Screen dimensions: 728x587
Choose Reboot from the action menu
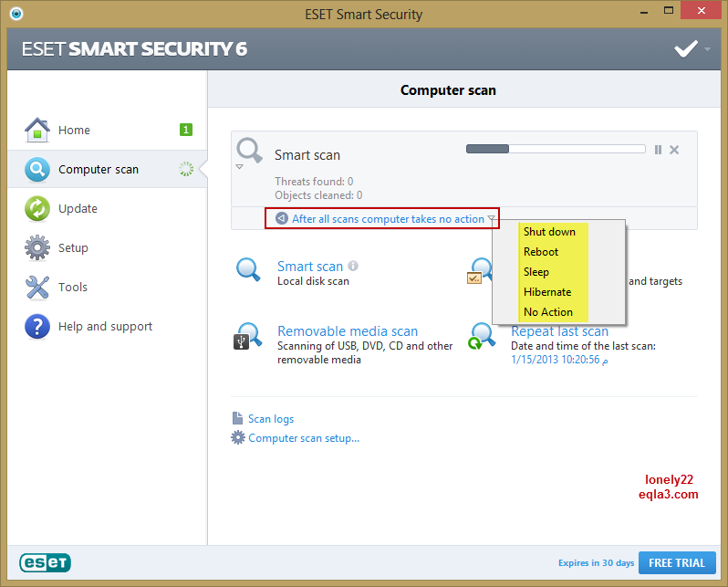540,251
